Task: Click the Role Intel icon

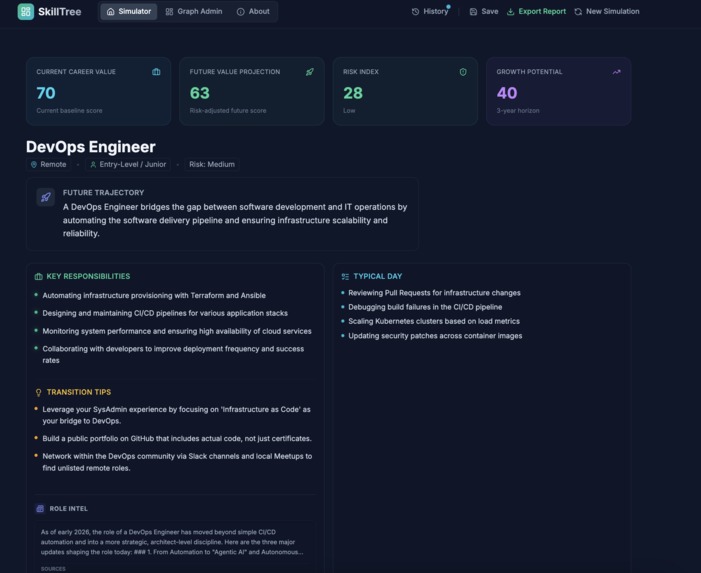Action: click(40, 509)
